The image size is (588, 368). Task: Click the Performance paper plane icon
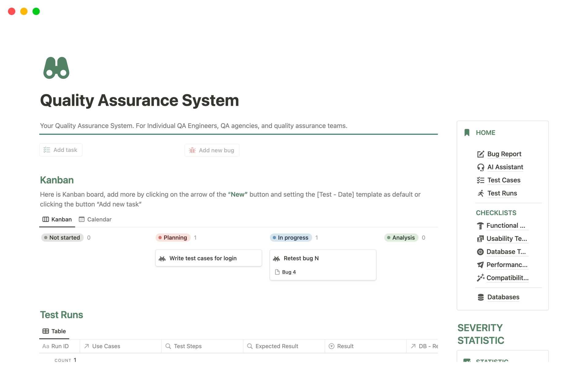480,265
